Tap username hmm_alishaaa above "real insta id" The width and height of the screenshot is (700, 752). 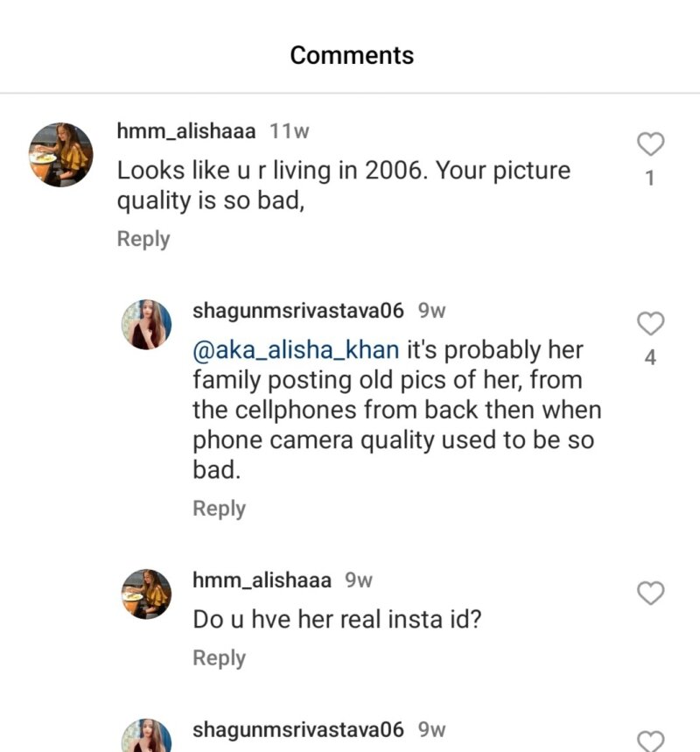coord(262,580)
